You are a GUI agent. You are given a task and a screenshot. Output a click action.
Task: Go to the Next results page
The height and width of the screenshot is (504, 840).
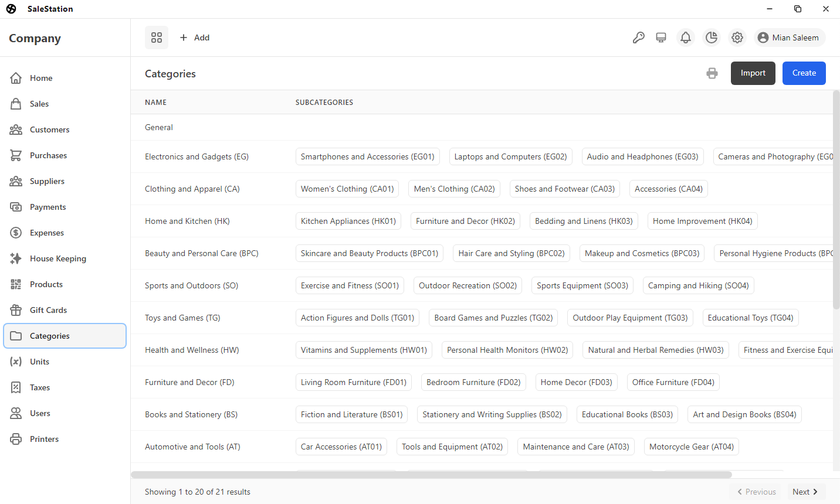tap(805, 492)
